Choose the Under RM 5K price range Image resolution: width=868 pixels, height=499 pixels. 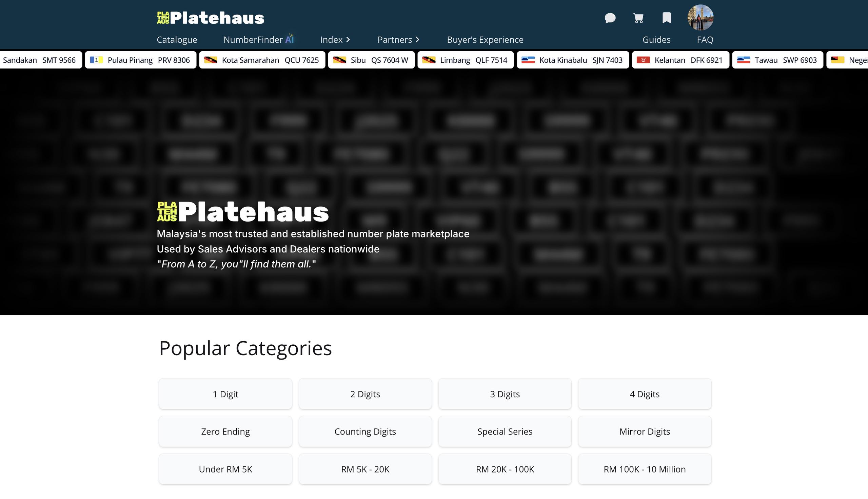pyautogui.click(x=225, y=469)
